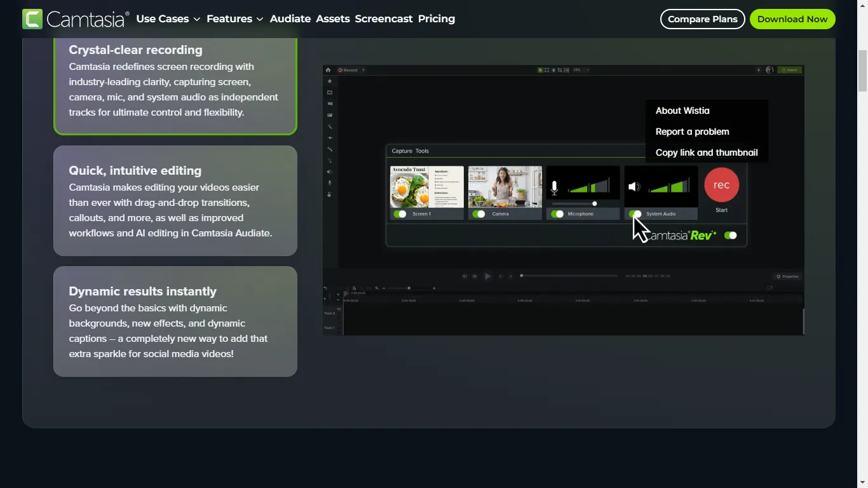Toggle the Screen 1 switch

tap(400, 214)
